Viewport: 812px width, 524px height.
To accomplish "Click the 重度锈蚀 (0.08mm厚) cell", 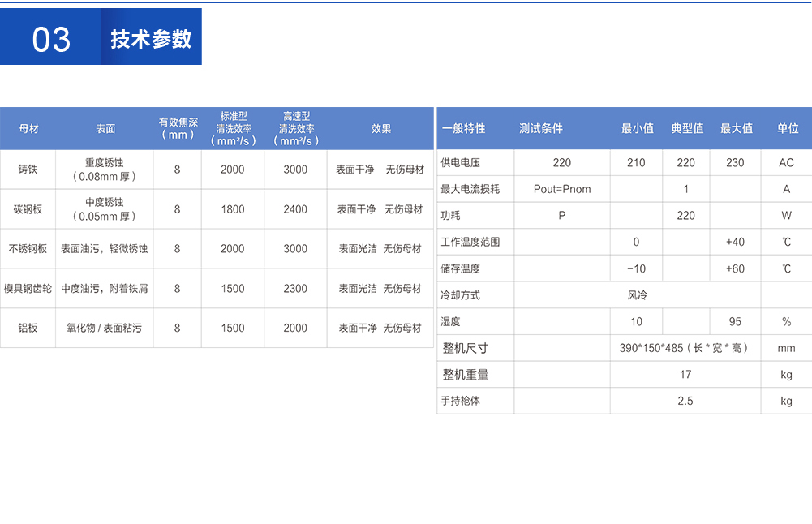I will click(104, 170).
